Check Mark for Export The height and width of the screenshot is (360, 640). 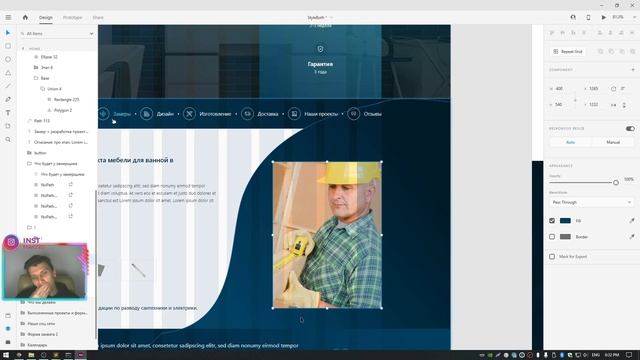[x=552, y=257]
